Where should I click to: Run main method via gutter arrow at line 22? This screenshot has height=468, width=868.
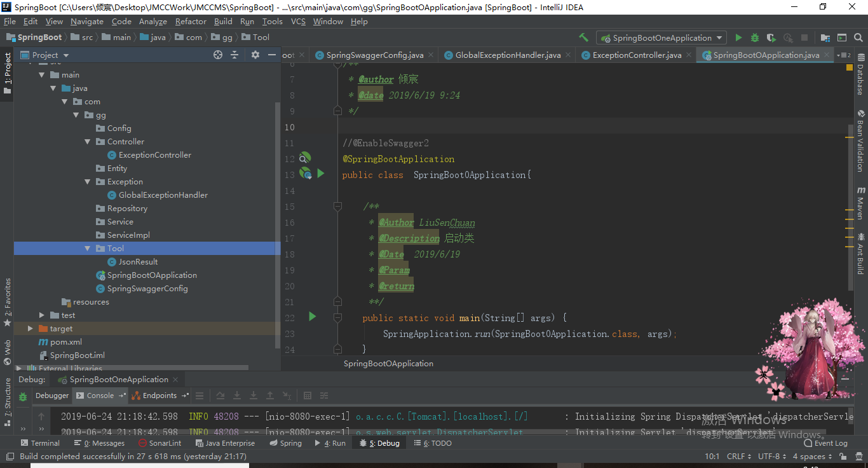pyautogui.click(x=312, y=317)
